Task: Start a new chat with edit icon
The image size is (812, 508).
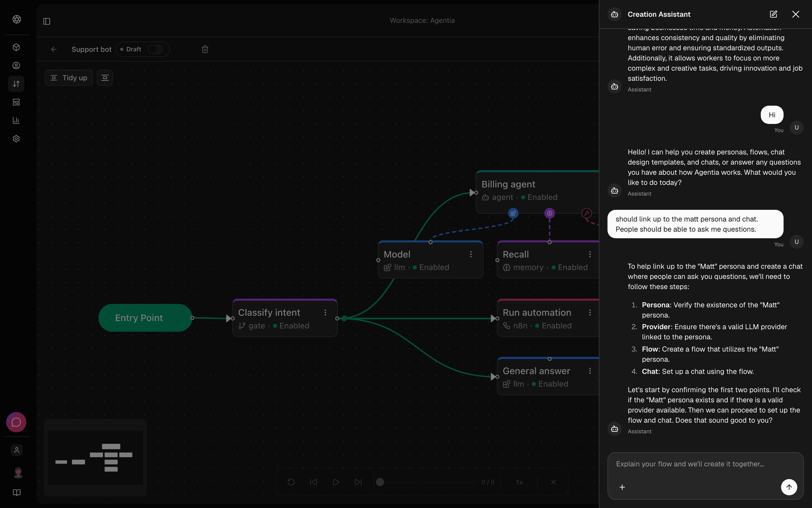Action: [x=773, y=14]
